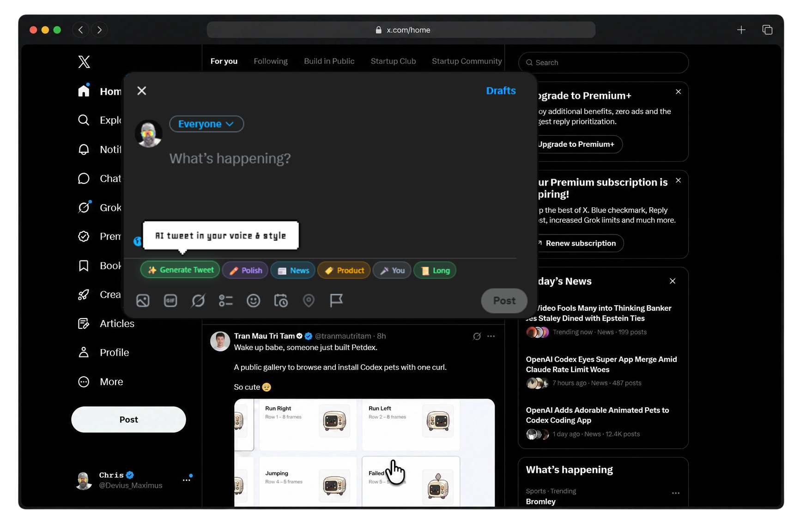Add a poll to the post
Viewport: 800px width, 532px height.
[226, 301]
